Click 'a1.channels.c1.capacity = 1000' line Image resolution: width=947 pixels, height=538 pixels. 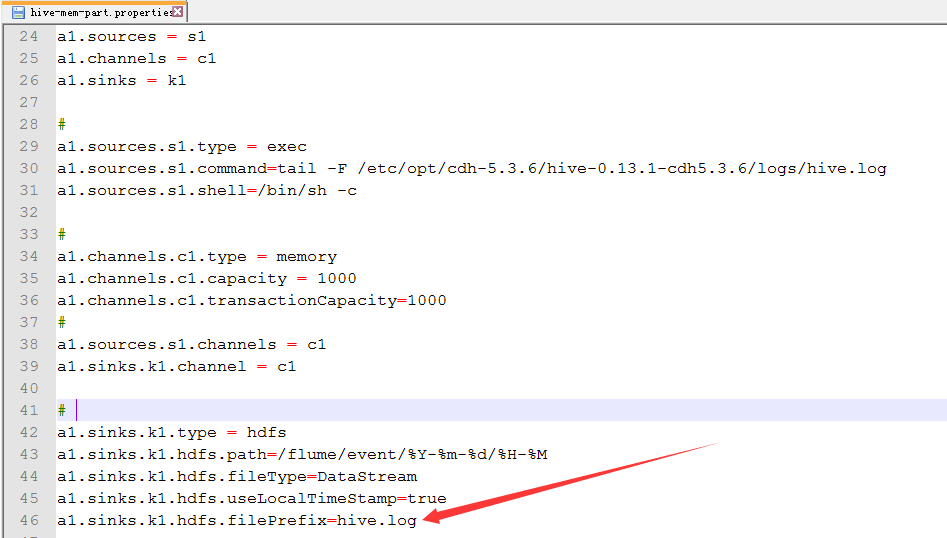(x=207, y=278)
